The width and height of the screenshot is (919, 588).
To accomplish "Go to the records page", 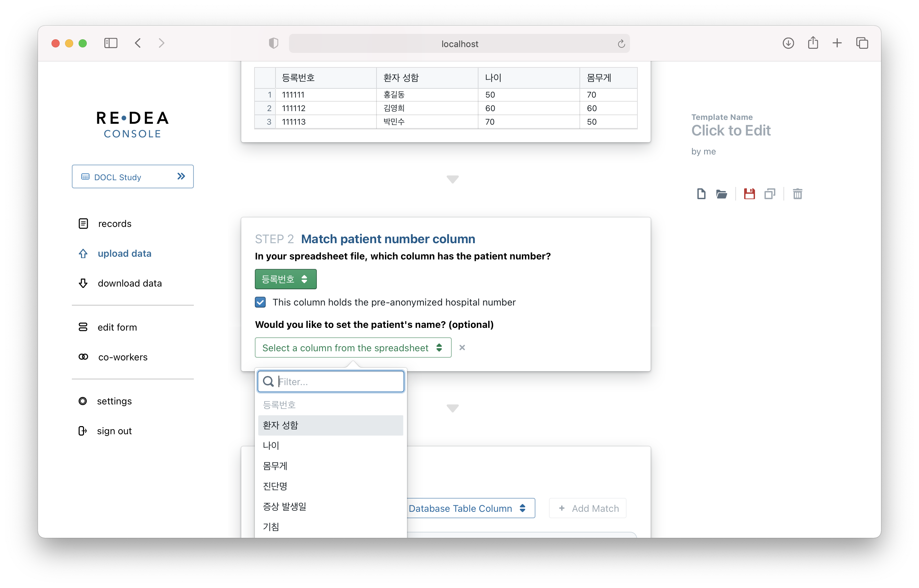I will 114,224.
